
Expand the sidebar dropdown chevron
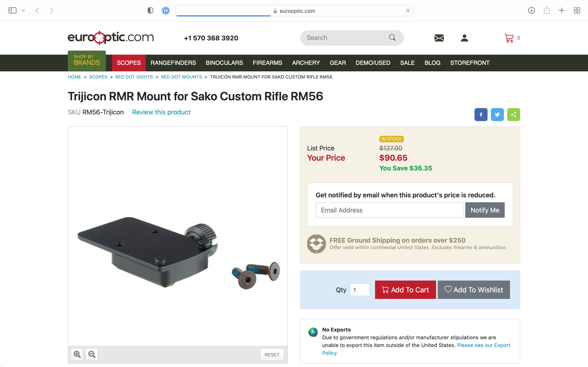pos(23,11)
